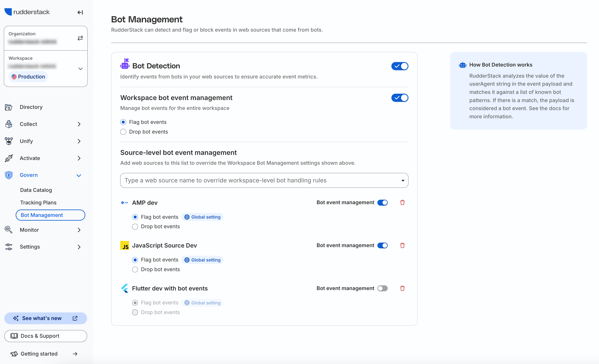Enable Bot event management for Flutter dev
Screen dimensions: 599x364
click(382, 288)
